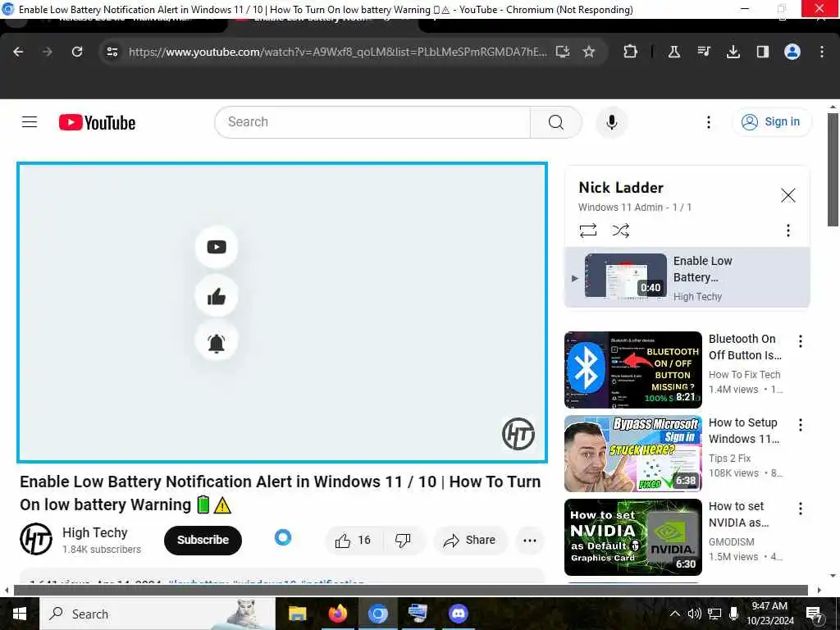Click GMODISM channel name
The image size is (840, 630).
731,541
